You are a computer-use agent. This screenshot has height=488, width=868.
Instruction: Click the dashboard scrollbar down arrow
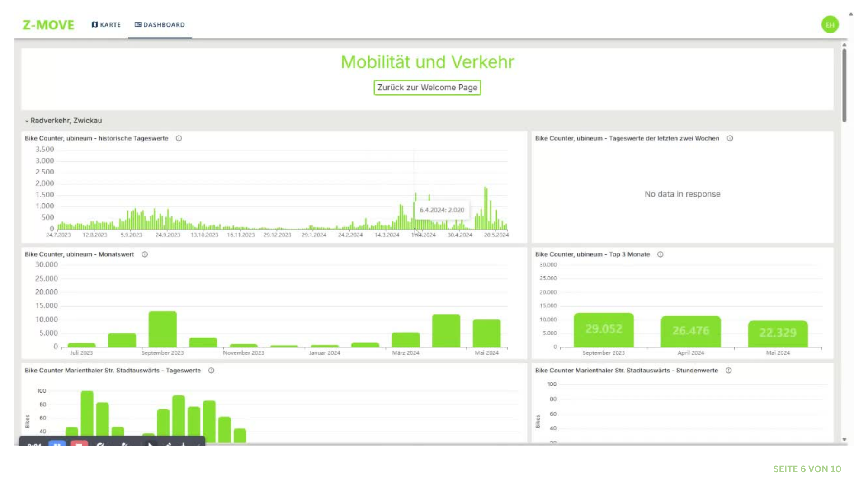pyautogui.click(x=844, y=439)
